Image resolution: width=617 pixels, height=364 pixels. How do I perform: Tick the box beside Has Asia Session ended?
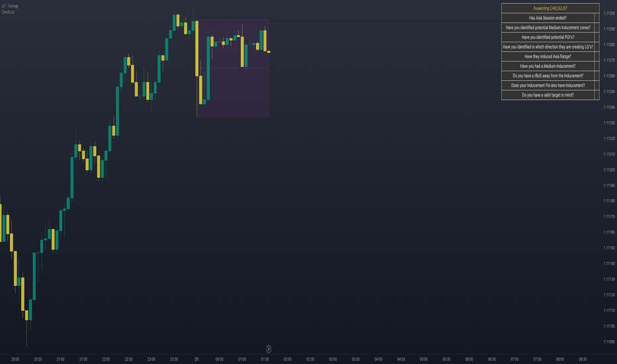point(597,18)
